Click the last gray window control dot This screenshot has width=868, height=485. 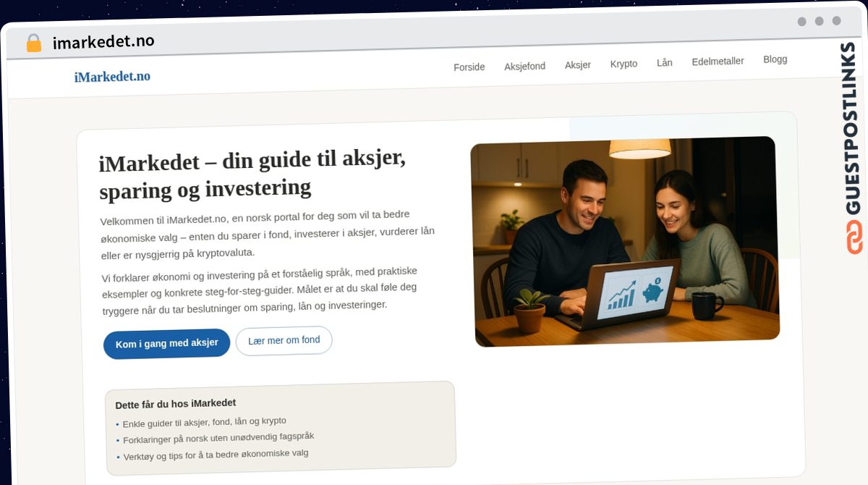pyautogui.click(x=836, y=21)
